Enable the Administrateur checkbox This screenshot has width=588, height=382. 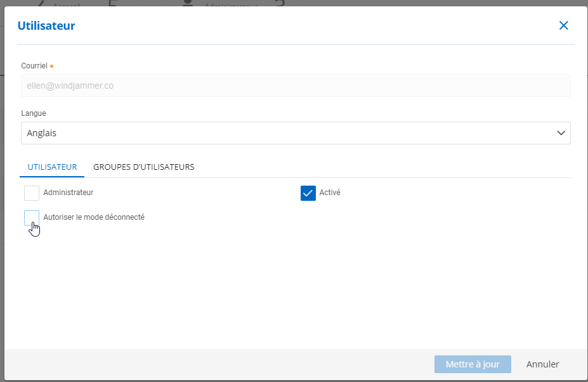tap(32, 193)
